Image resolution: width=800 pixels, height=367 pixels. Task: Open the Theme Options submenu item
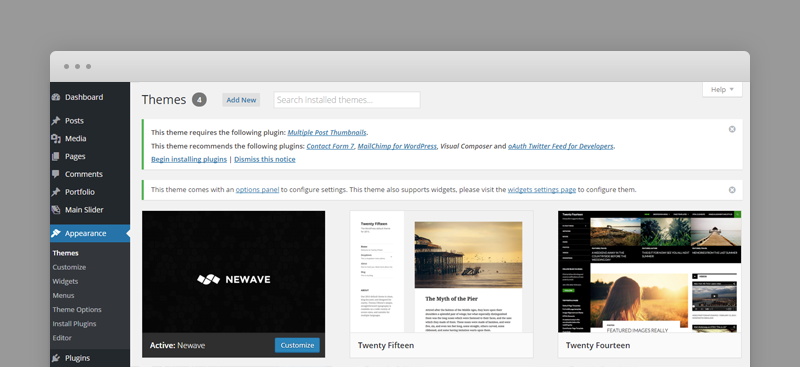(x=77, y=310)
